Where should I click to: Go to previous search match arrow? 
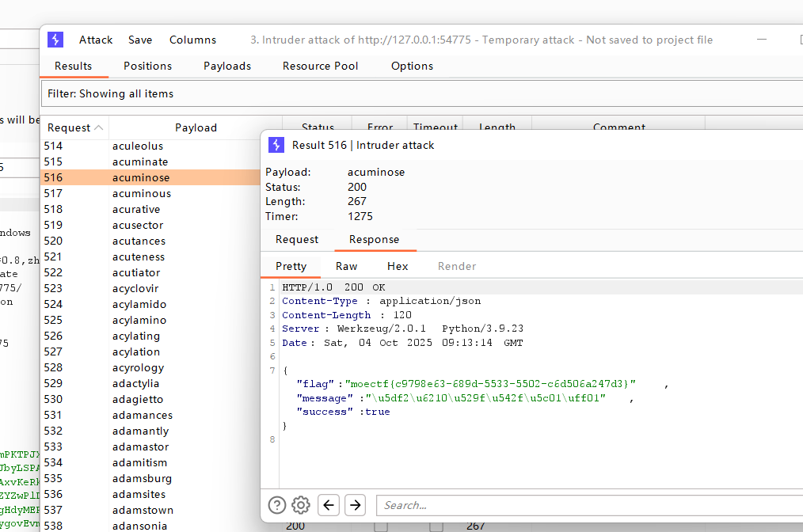point(329,505)
